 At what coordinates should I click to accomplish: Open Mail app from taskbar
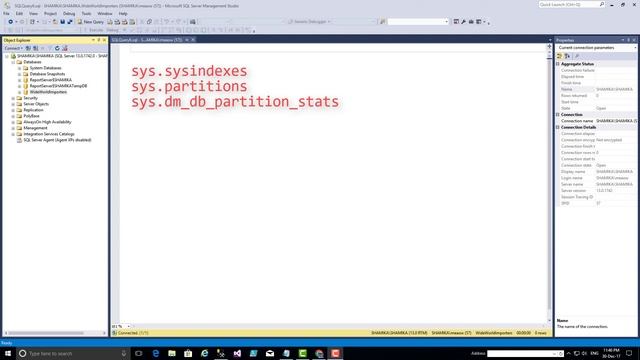click(x=270, y=353)
